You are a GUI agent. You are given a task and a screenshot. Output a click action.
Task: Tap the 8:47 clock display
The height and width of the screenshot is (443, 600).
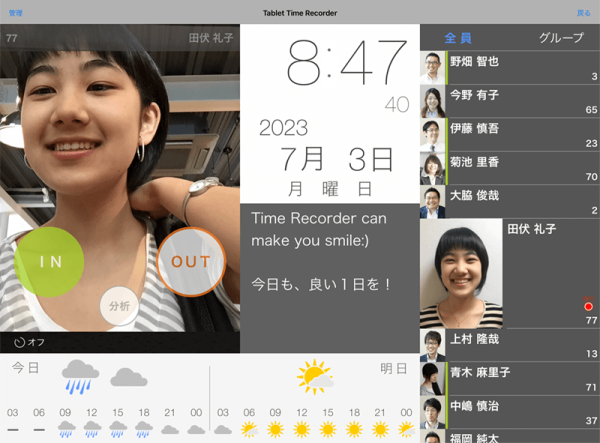pyautogui.click(x=330, y=65)
